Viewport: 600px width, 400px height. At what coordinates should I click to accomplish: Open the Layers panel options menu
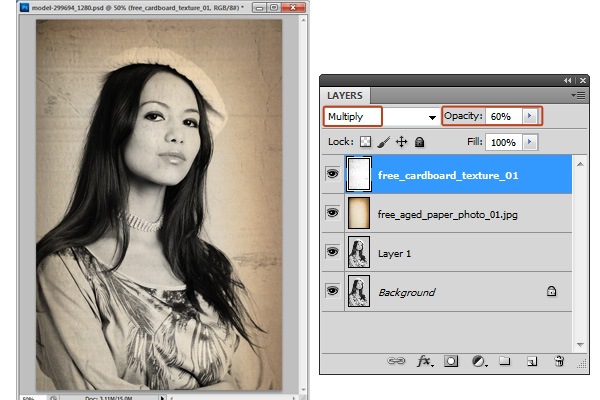tap(578, 95)
